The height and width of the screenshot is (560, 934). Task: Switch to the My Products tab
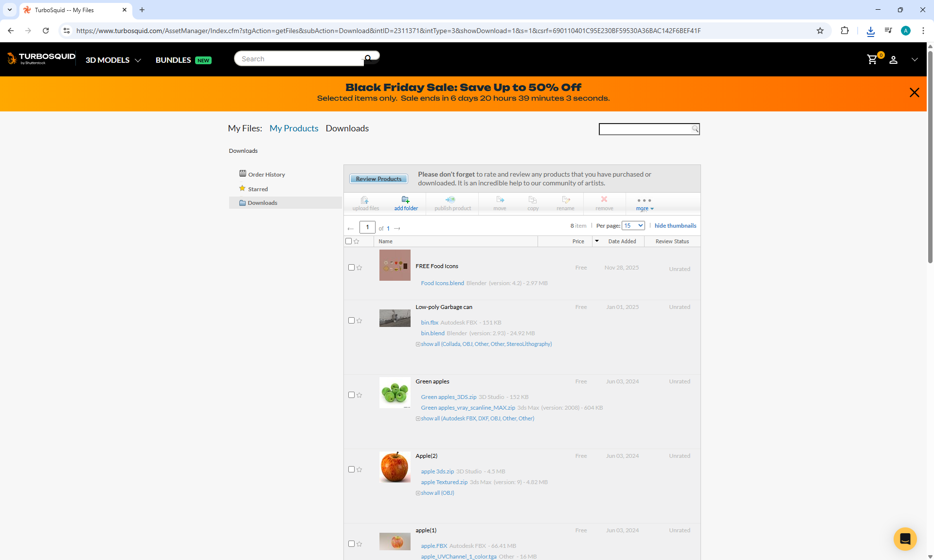point(294,128)
